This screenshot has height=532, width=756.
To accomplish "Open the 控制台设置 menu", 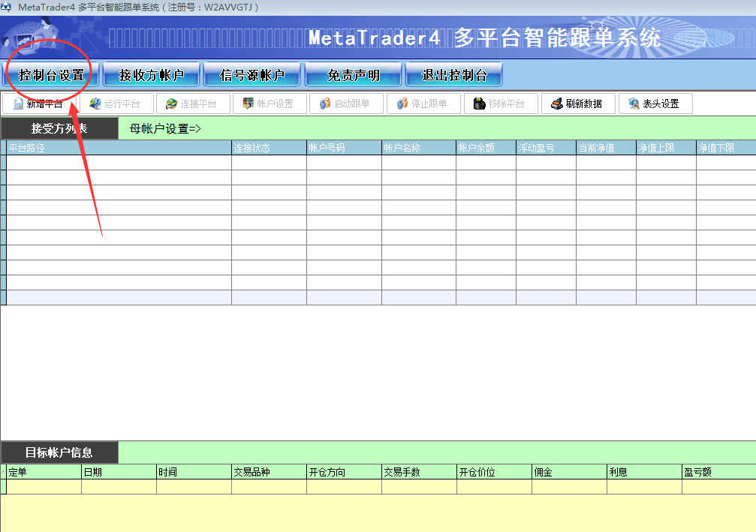I will coord(51,75).
